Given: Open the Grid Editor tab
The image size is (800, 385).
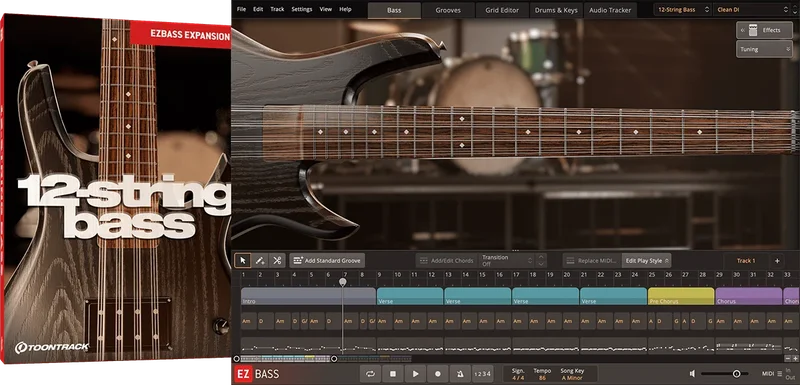Looking at the screenshot, I should click(x=502, y=10).
